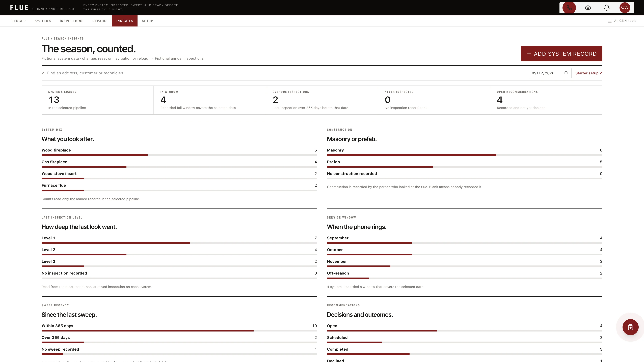
Task: Open the date picker calendar icon
Action: (x=566, y=73)
